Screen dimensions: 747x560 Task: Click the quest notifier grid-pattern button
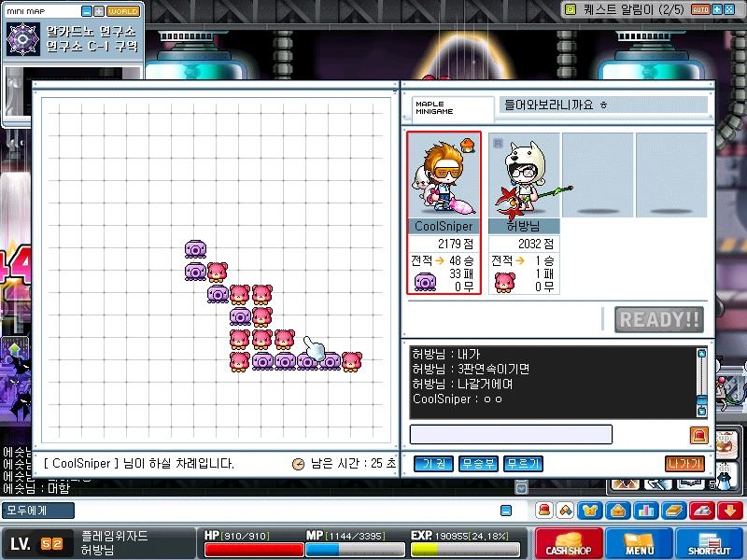coord(729,9)
